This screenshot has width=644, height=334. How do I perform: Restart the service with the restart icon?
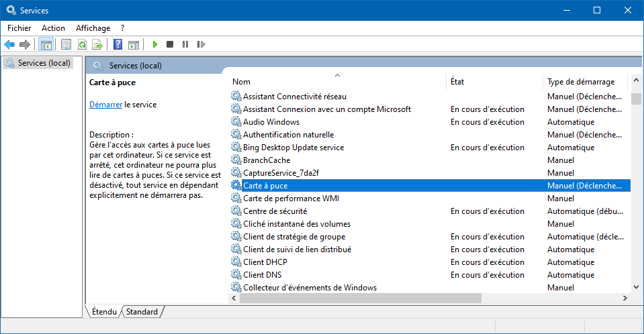click(x=201, y=44)
